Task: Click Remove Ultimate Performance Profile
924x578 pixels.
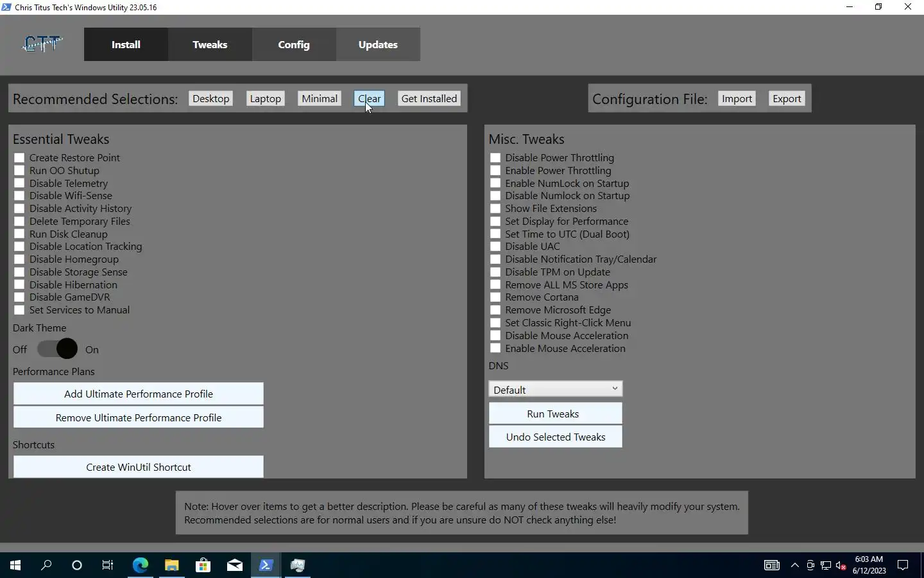Action: (x=139, y=417)
